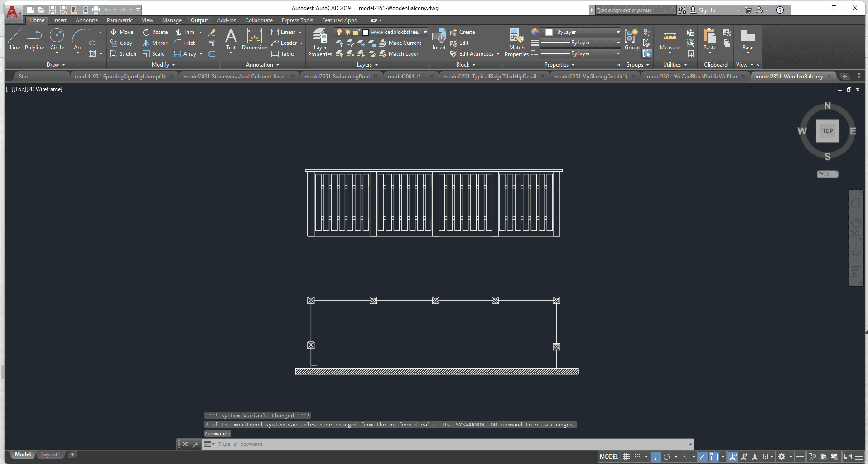Toggle Ortho mode in the status bar
This screenshot has height=464, width=868.
pyautogui.click(x=656, y=457)
